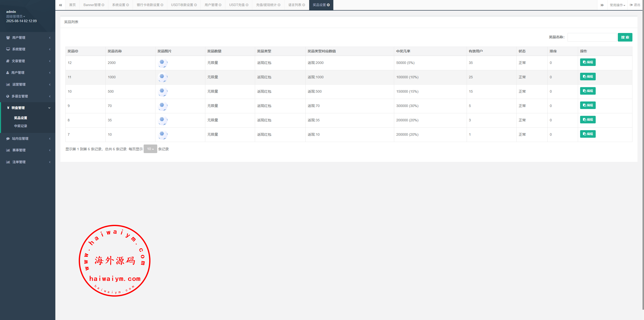Click 编辑 for prize ID 9
This screenshot has width=644, height=320.
[588, 105]
